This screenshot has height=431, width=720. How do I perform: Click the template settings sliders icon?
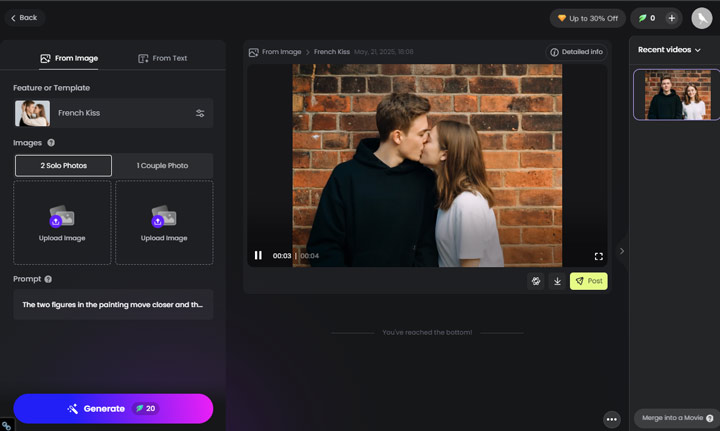tap(200, 113)
